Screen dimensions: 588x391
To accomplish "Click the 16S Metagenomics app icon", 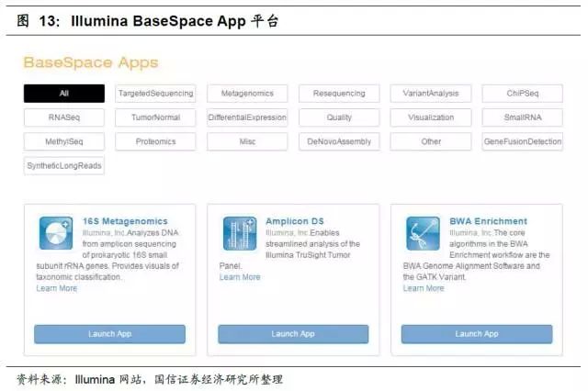I will (x=56, y=233).
